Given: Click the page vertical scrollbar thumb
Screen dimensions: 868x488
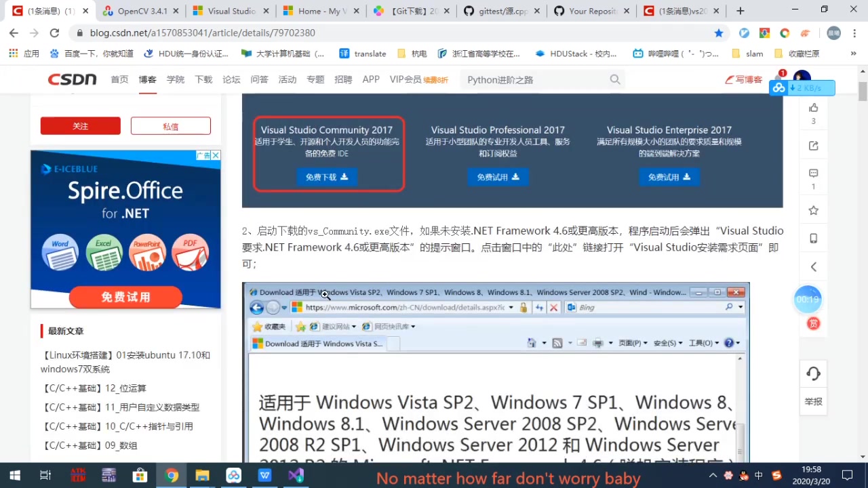Looking at the screenshot, I should tap(863, 91).
